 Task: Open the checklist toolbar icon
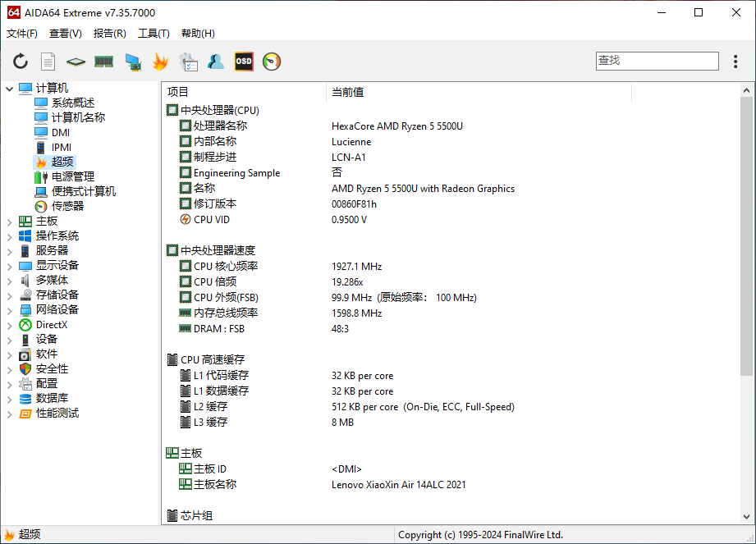[x=188, y=62]
